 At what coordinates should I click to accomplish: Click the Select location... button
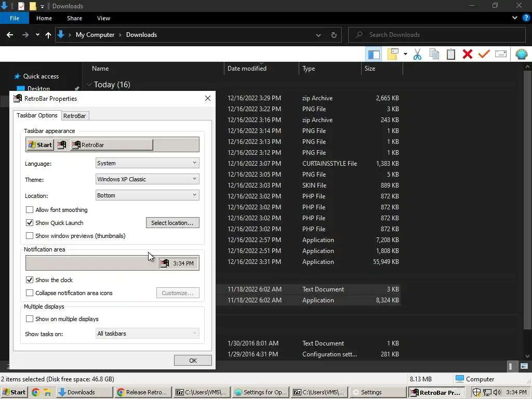pyautogui.click(x=172, y=223)
